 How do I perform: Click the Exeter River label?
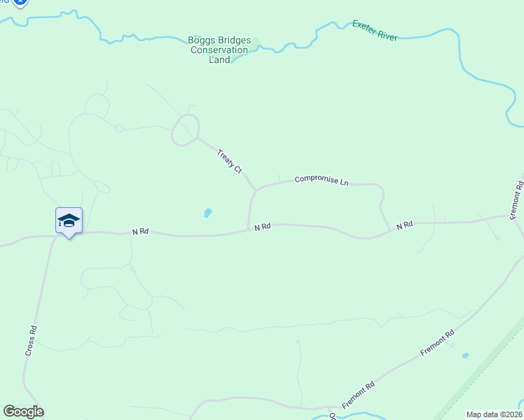[375, 31]
